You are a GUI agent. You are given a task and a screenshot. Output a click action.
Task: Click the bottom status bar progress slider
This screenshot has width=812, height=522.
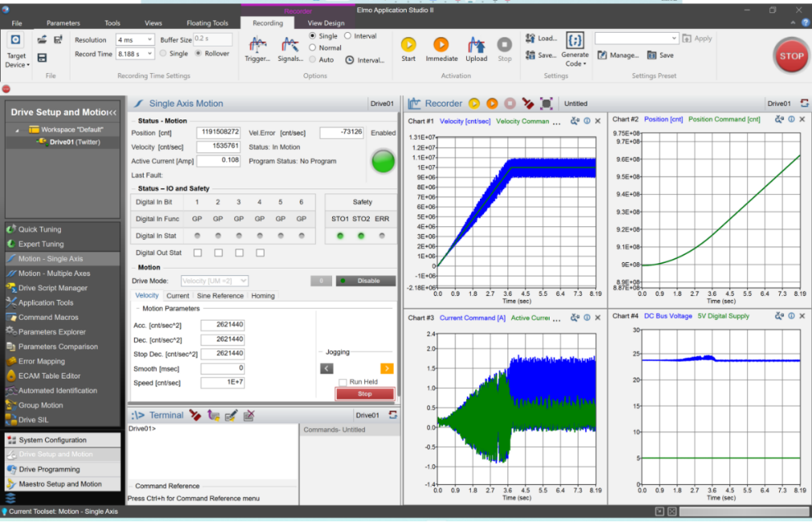(744, 512)
